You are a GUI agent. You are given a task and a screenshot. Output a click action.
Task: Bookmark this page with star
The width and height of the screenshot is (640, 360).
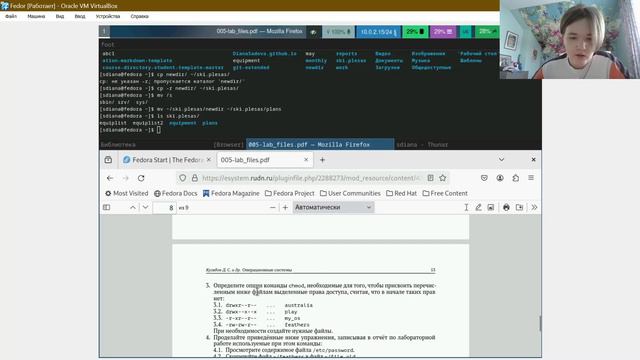pyautogui.click(x=442, y=178)
